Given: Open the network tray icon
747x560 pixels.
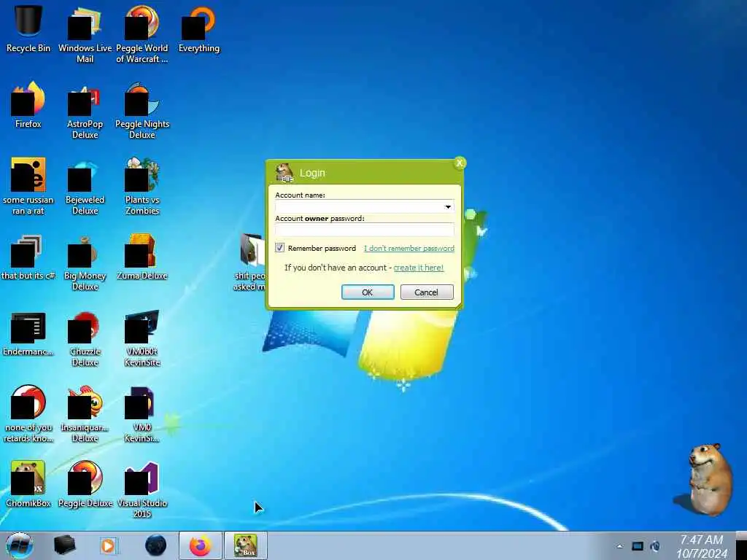Looking at the screenshot, I should [x=638, y=546].
